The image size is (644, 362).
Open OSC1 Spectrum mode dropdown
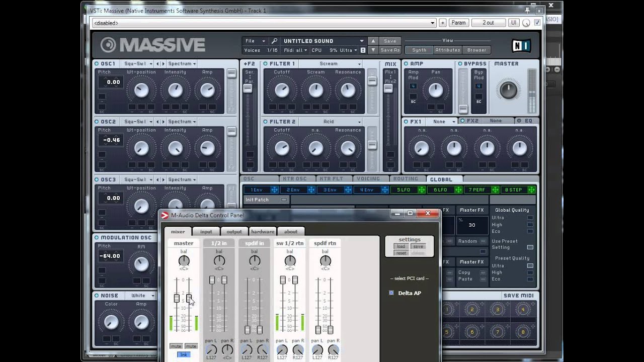(182, 64)
